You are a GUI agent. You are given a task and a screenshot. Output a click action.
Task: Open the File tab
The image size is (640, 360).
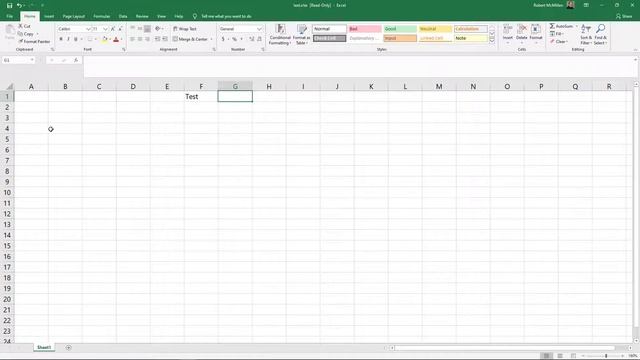[x=9, y=16]
